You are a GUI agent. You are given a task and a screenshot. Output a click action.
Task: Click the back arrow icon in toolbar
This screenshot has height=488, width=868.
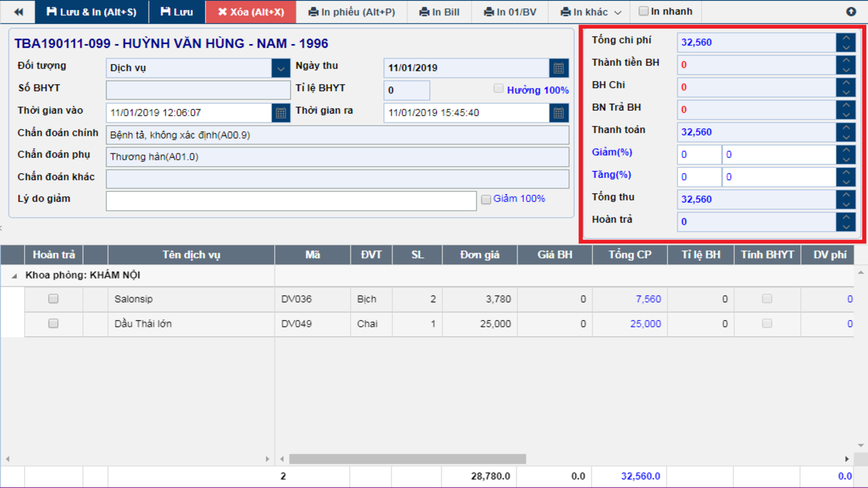(x=18, y=12)
